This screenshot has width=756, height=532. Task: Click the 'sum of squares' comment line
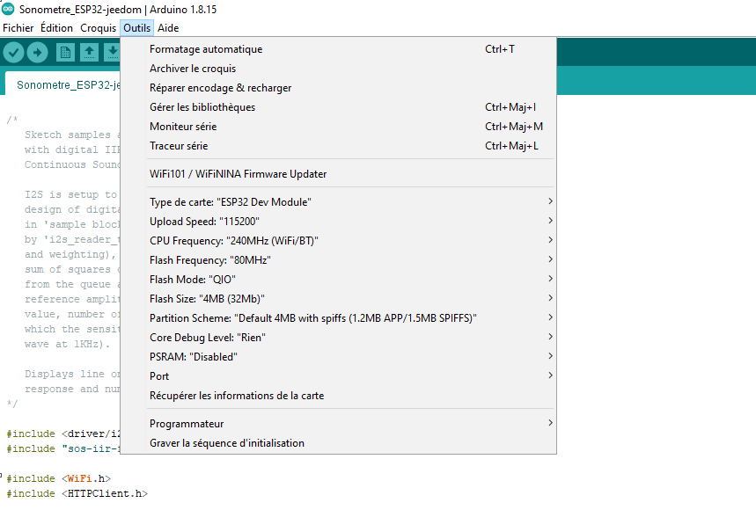pyautogui.click(x=72, y=269)
